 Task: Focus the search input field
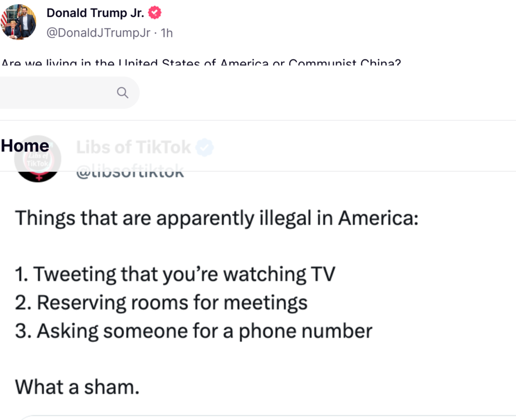click(x=55, y=93)
